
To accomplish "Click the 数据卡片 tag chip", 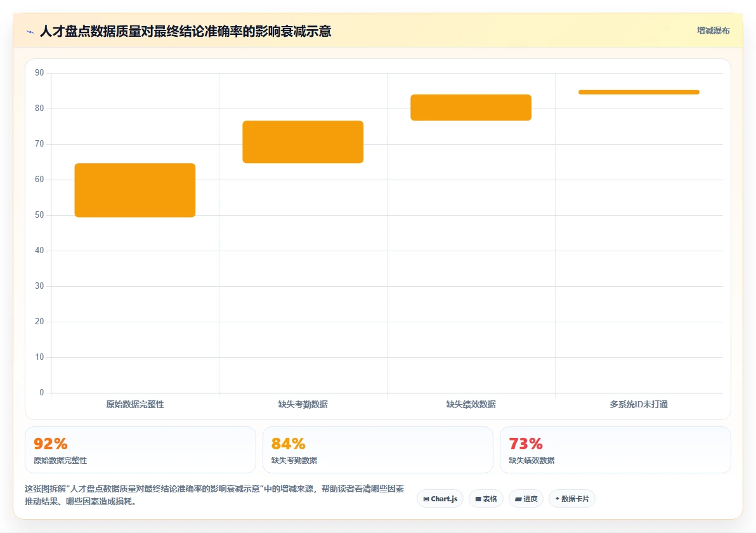I will pos(572,499).
